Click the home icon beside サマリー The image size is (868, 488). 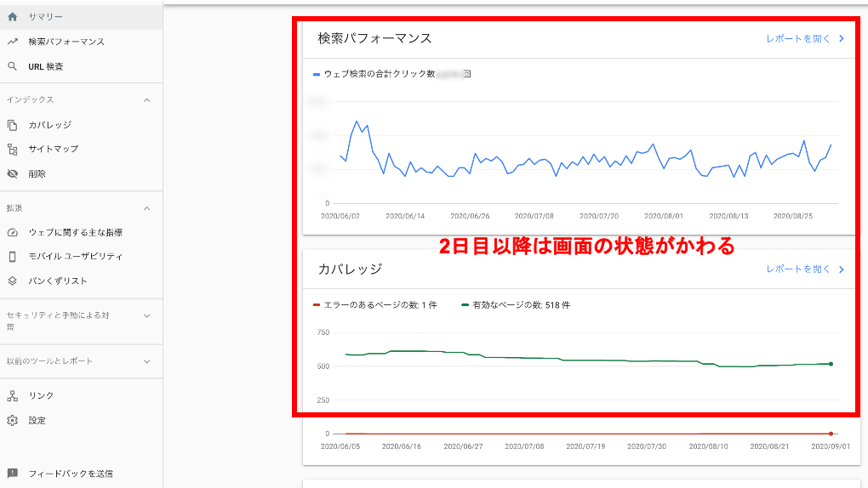[12, 17]
